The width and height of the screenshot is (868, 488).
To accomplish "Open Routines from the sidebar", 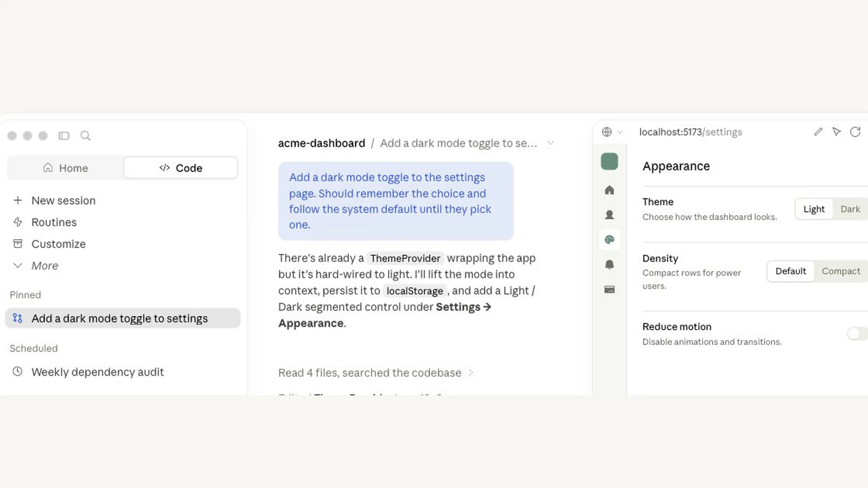I will click(x=54, y=222).
